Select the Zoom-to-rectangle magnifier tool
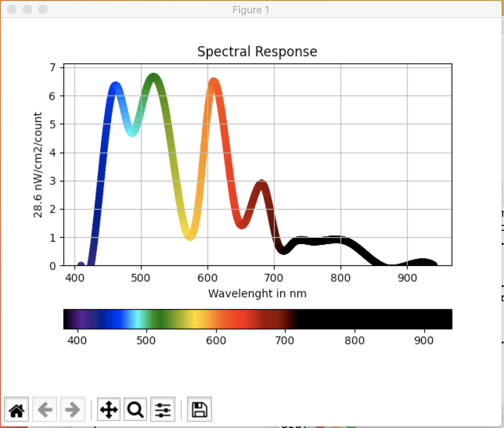Image resolution: width=504 pixels, height=428 pixels. (135, 409)
